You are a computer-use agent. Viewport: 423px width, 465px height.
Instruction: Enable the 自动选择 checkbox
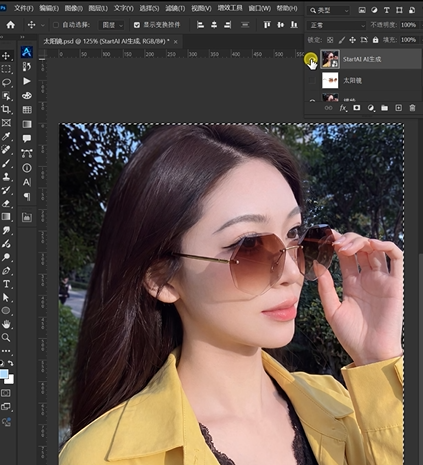coord(56,25)
